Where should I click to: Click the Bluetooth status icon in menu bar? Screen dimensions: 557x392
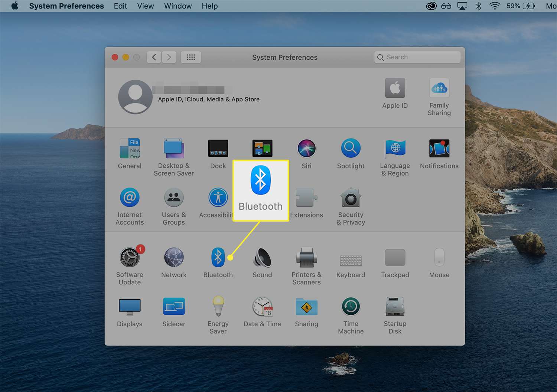pos(479,6)
